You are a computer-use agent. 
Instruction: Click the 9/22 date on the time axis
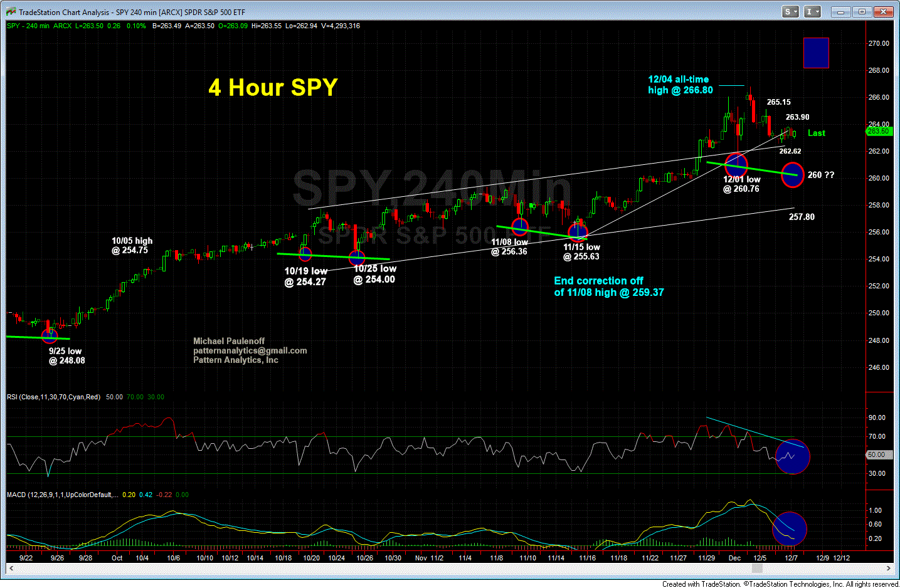(26, 558)
